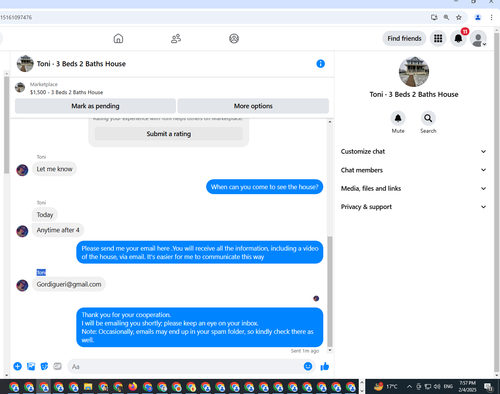Click Submit a rating button
The width and height of the screenshot is (500, 394).
click(x=169, y=134)
